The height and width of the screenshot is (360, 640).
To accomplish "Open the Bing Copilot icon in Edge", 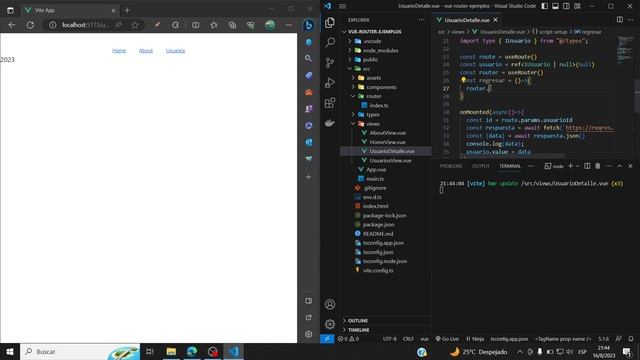I will (309, 25).
